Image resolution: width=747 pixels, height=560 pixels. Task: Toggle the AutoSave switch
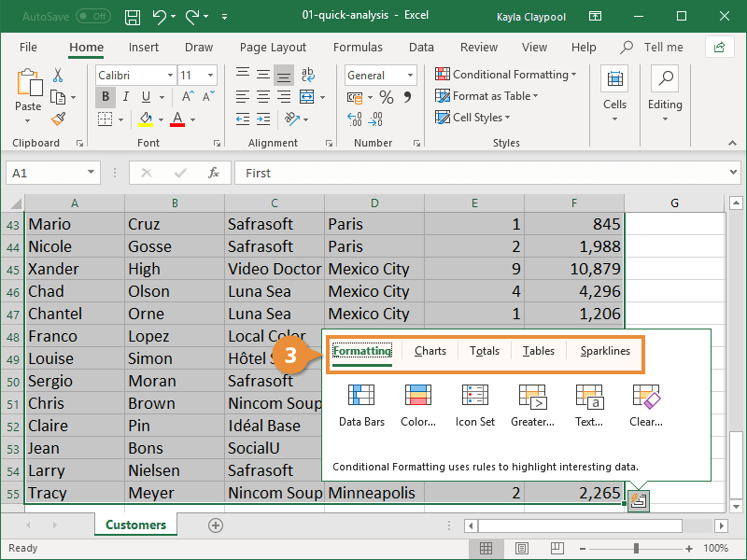pos(92,16)
